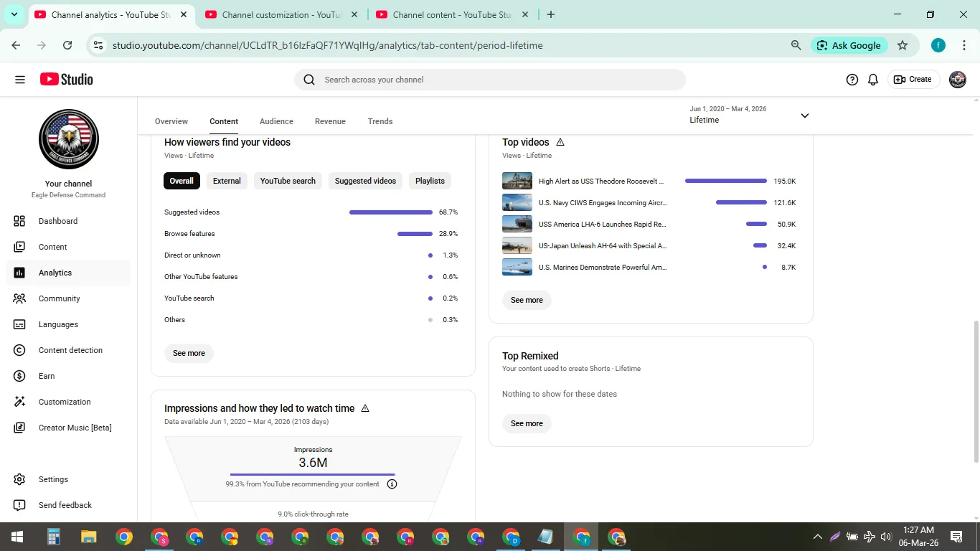Viewport: 980px width, 551px height.
Task: Switch to the Trends analytics tab
Action: tap(380, 121)
